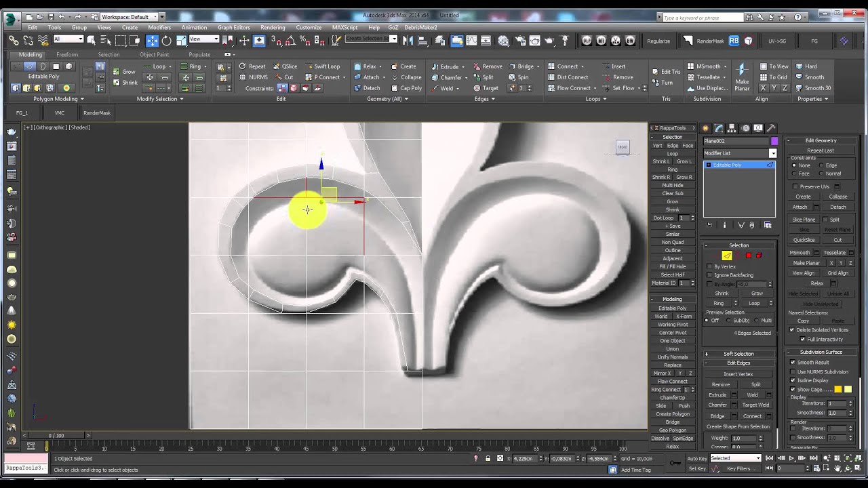
Task: Click Create Shape From Selection button
Action: (x=738, y=427)
